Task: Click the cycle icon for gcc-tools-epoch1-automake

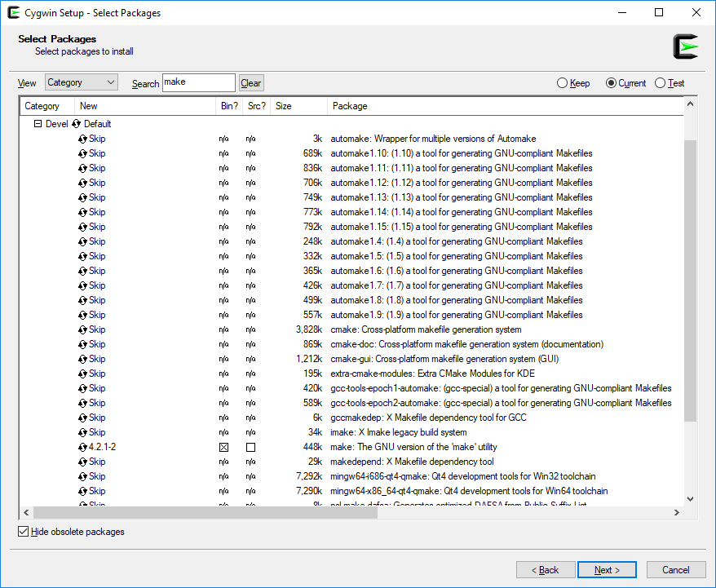Action: pyautogui.click(x=82, y=388)
